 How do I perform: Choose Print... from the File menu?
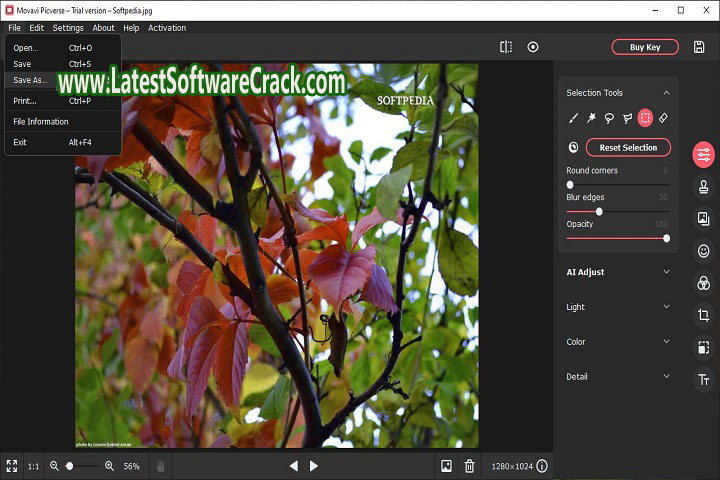(x=63, y=101)
